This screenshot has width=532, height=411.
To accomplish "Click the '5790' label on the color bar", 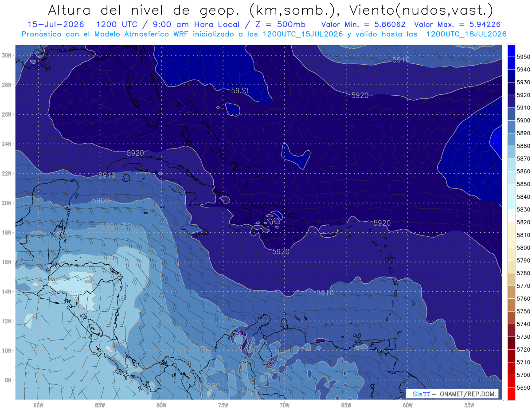I will [x=524, y=260].
